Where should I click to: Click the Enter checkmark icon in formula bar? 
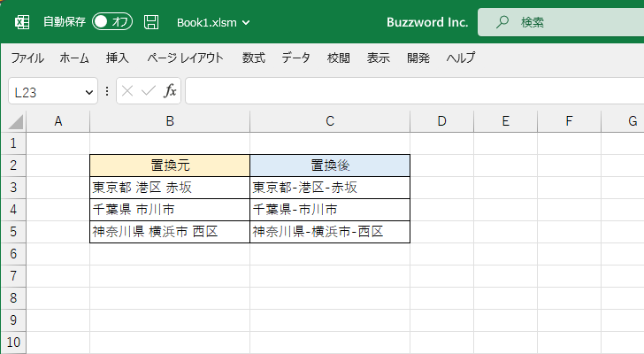click(149, 91)
